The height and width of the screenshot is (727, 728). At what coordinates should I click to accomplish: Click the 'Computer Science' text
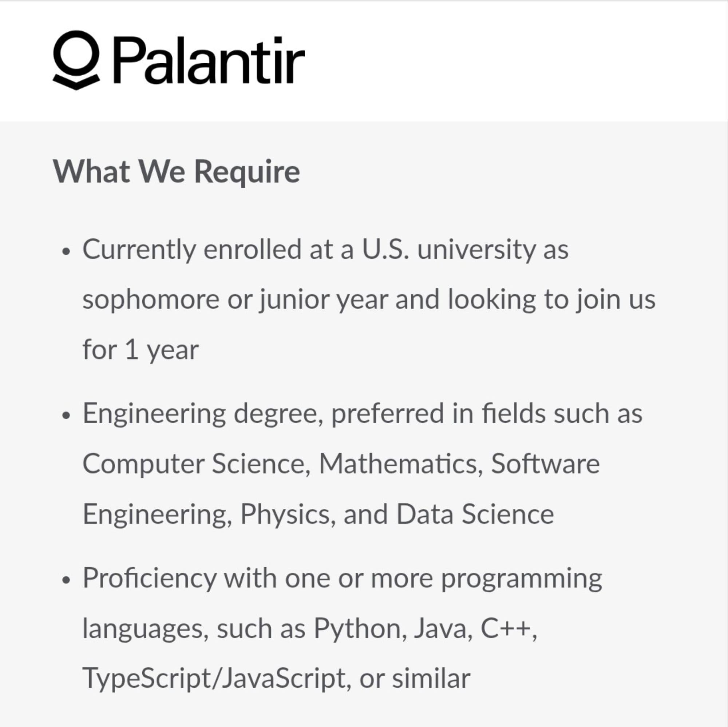click(x=196, y=464)
